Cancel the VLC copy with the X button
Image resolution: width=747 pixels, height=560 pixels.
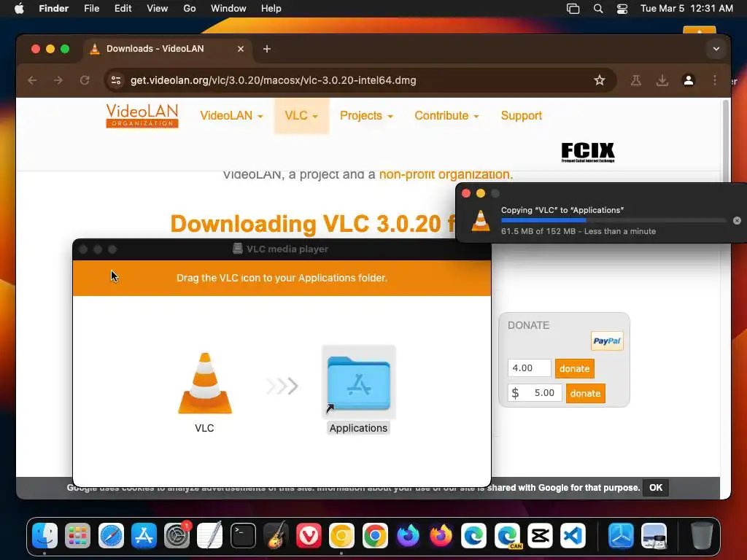coord(737,220)
